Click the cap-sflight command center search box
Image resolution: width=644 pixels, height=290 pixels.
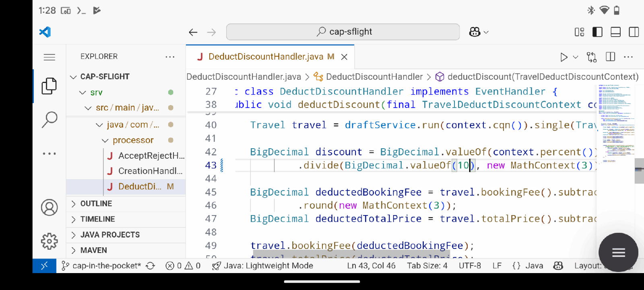click(x=343, y=32)
